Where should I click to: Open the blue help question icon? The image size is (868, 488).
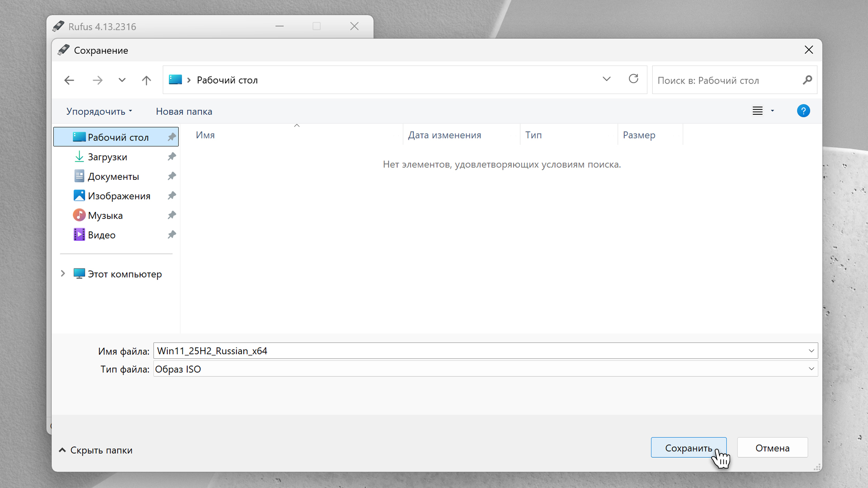803,111
